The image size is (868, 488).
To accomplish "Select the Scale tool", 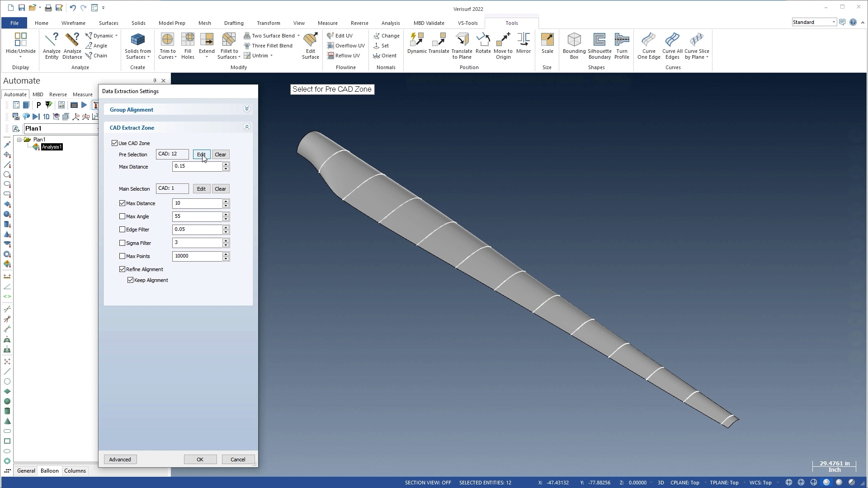I will (x=547, y=43).
